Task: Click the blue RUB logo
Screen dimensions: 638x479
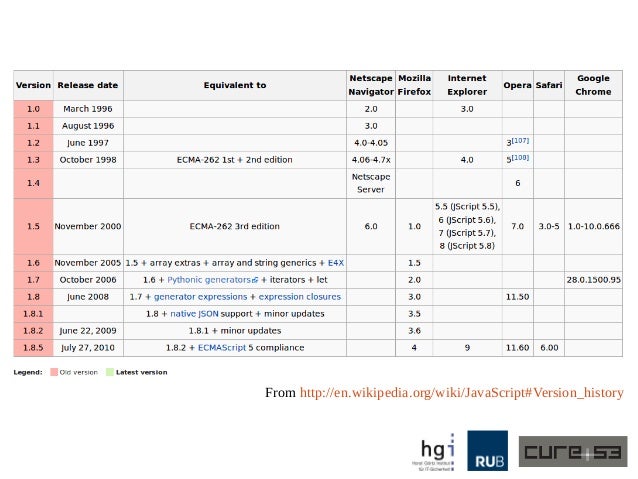Action: pyautogui.click(x=487, y=451)
